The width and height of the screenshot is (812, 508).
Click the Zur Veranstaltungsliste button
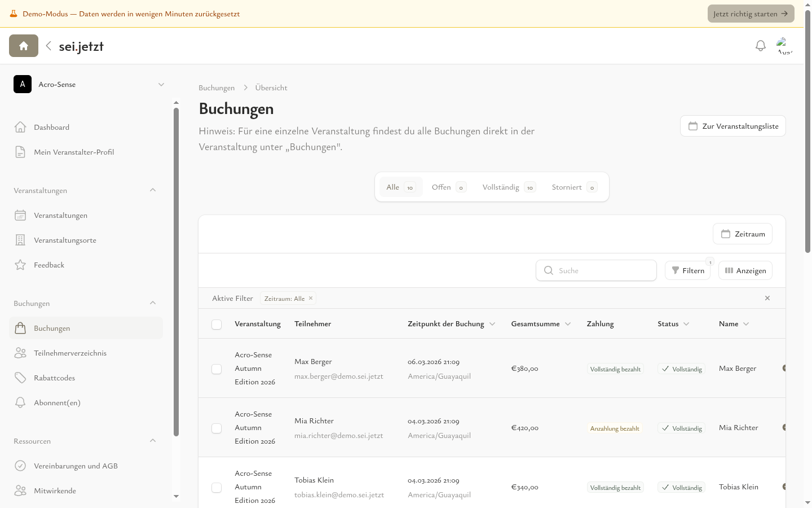[x=732, y=126]
